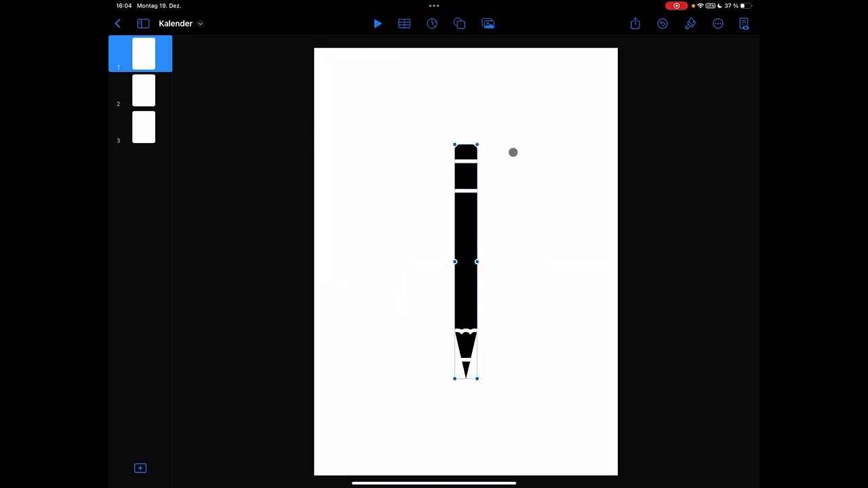This screenshot has height=488, width=868.
Task: Select slide 3 thumbnail
Action: [x=144, y=127]
